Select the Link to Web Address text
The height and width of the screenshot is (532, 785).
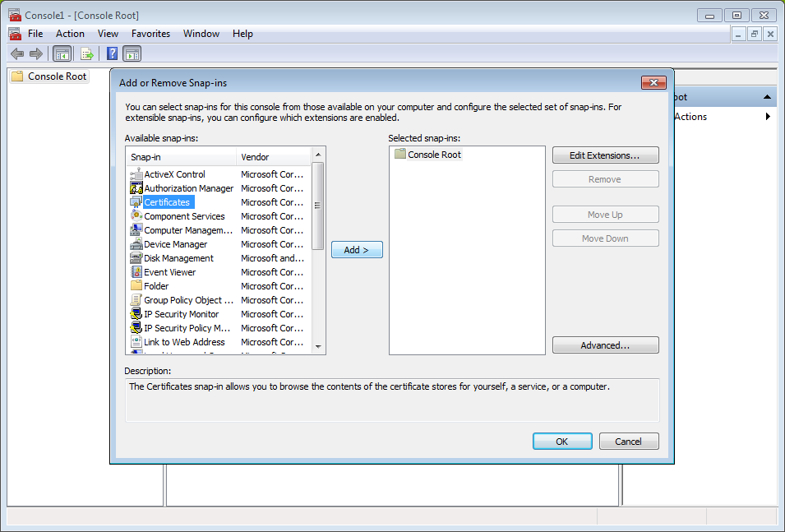click(x=184, y=342)
